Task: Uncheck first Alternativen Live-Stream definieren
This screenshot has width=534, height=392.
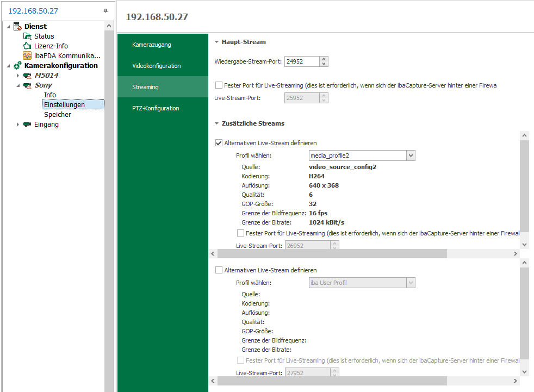Action: click(x=219, y=143)
